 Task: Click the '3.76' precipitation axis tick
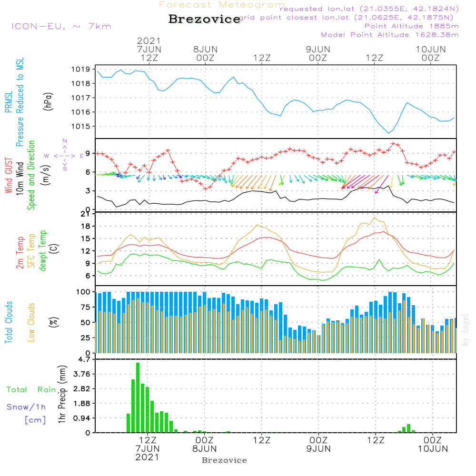click(x=82, y=374)
